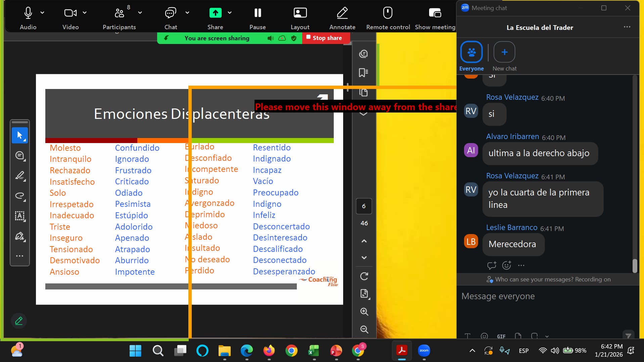Click the Layout icon in toolbar
The image size is (644, 362).
[x=300, y=13]
